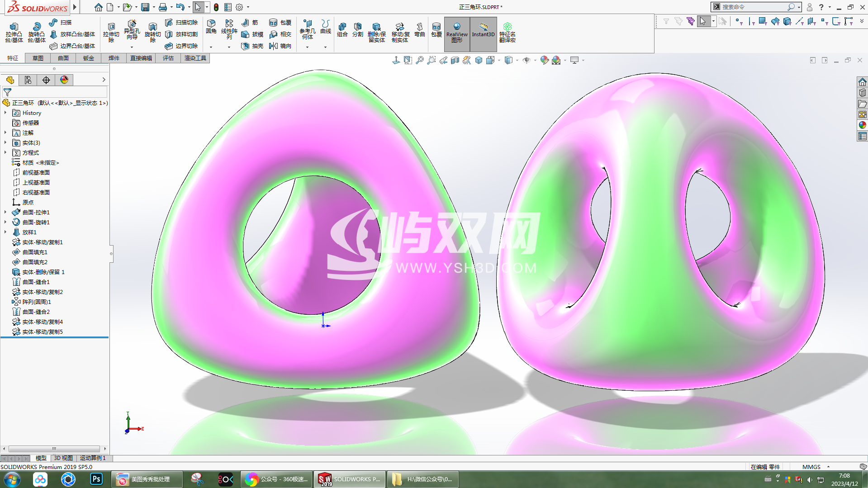This screenshot has height=488, width=868.
Task: Toggle the Filter Vertices selection filter
Action: (739, 21)
